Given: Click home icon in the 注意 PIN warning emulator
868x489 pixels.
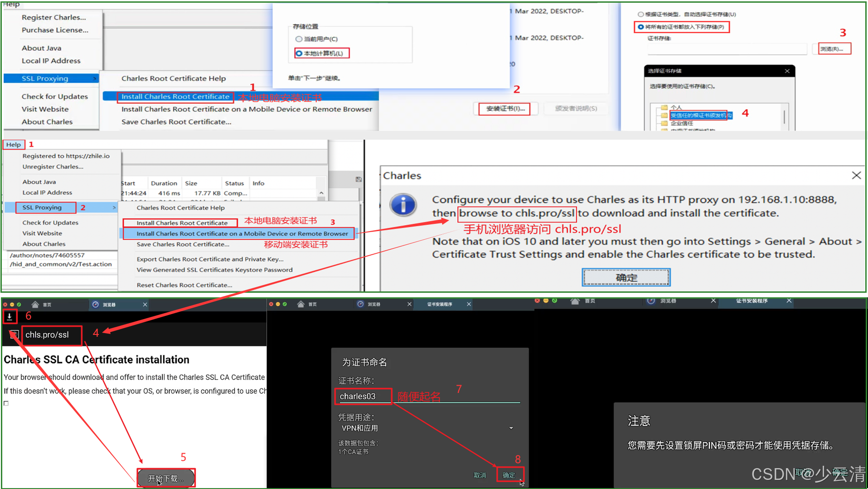Looking at the screenshot, I should (x=575, y=301).
